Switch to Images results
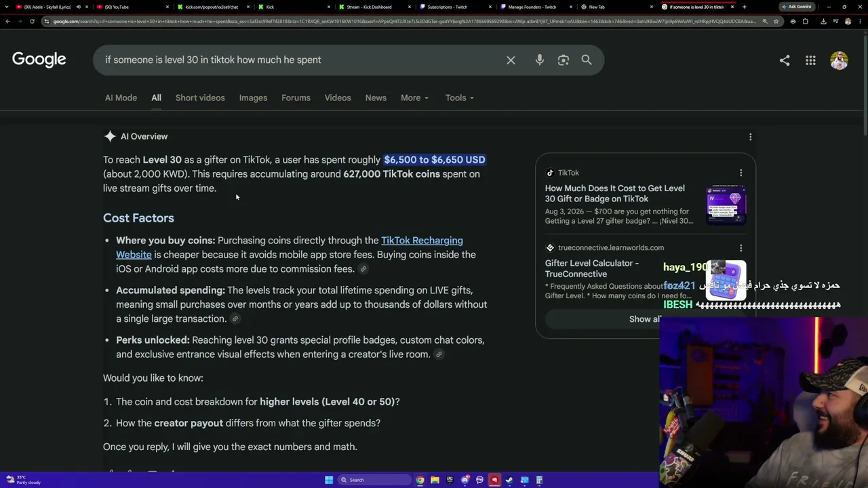Screen dimensions: 868x488 point(253,98)
